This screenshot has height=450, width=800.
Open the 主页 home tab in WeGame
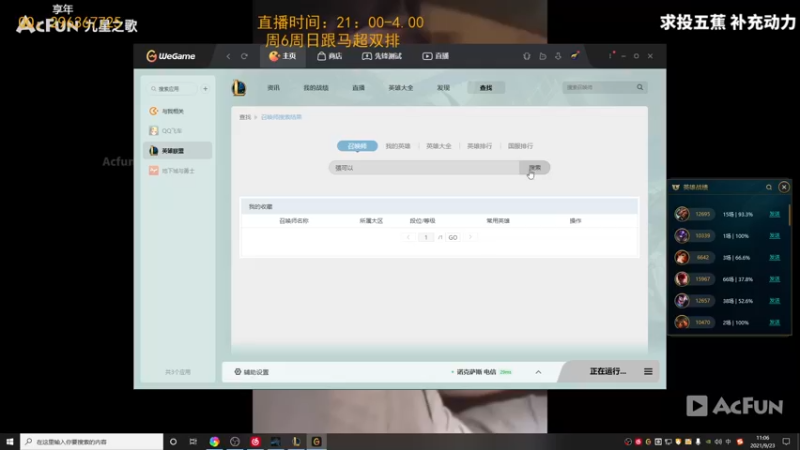pos(283,56)
